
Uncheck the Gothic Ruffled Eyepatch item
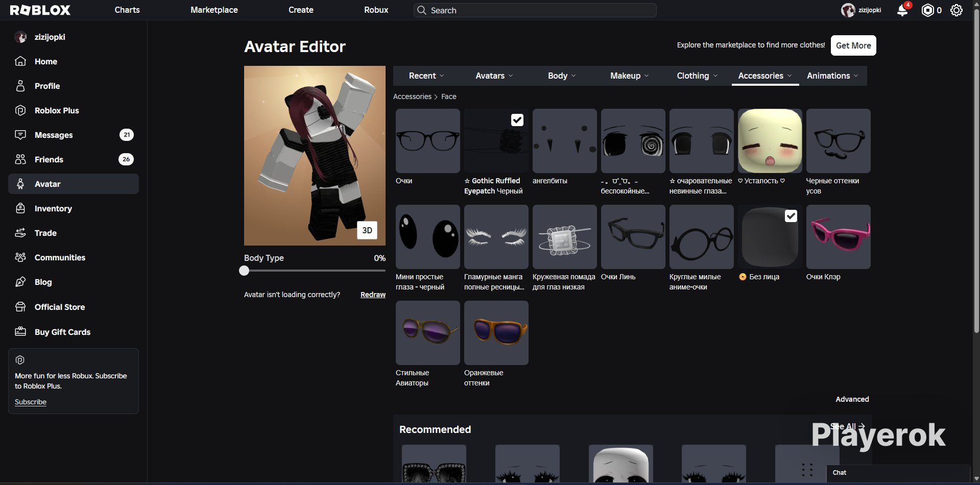517,120
